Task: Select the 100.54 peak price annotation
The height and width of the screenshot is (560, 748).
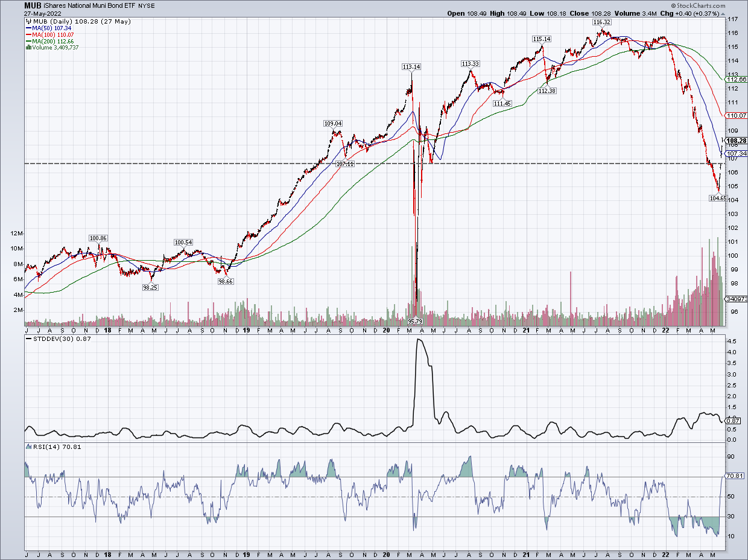Action: (x=183, y=243)
